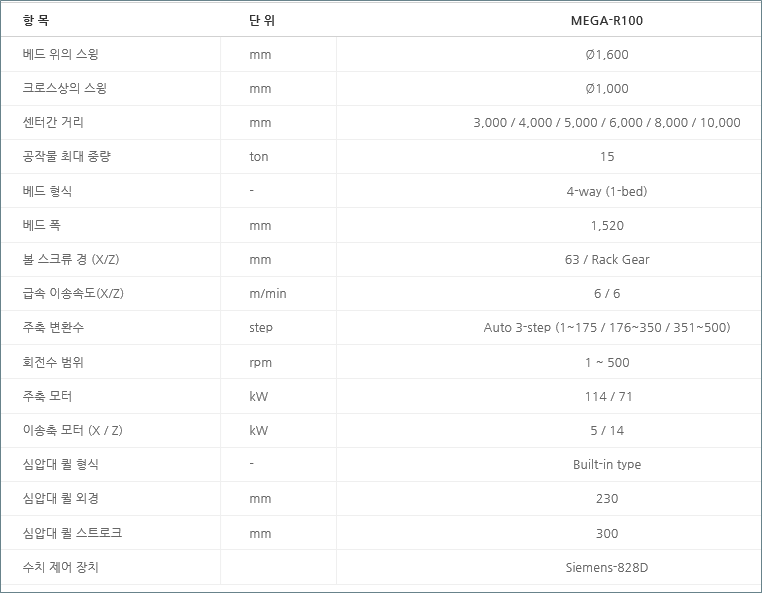Select the Auto 3-step spindle value
Image resolution: width=762 pixels, height=593 pixels.
606,327
